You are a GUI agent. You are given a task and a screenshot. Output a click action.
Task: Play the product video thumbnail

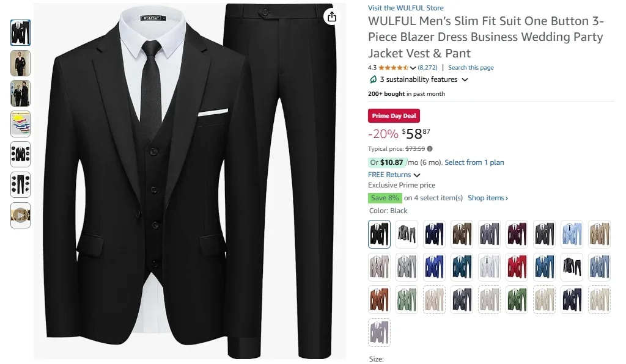20,215
